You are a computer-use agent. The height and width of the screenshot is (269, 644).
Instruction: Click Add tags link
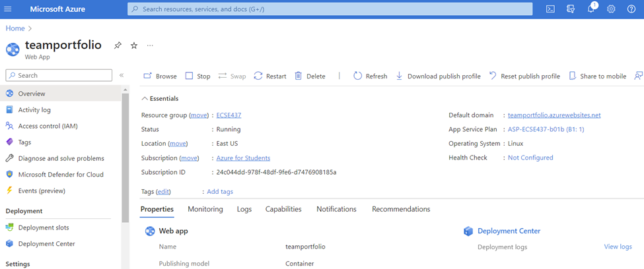pyautogui.click(x=220, y=191)
